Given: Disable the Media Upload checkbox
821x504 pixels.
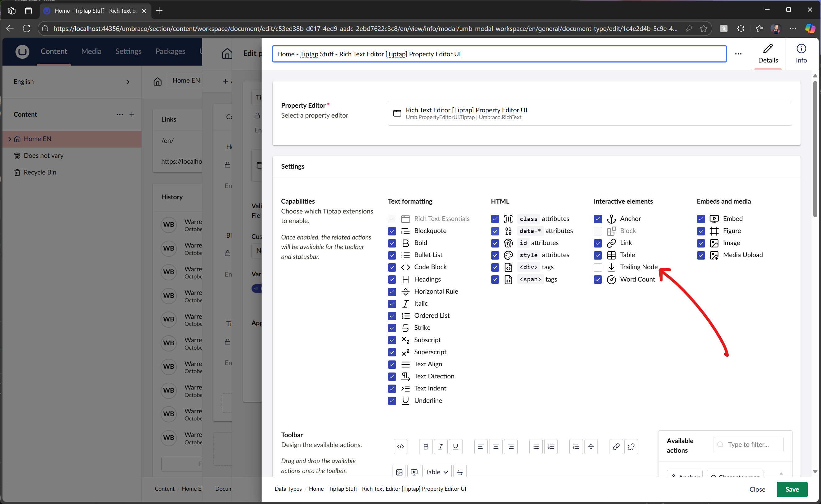Looking at the screenshot, I should (701, 255).
